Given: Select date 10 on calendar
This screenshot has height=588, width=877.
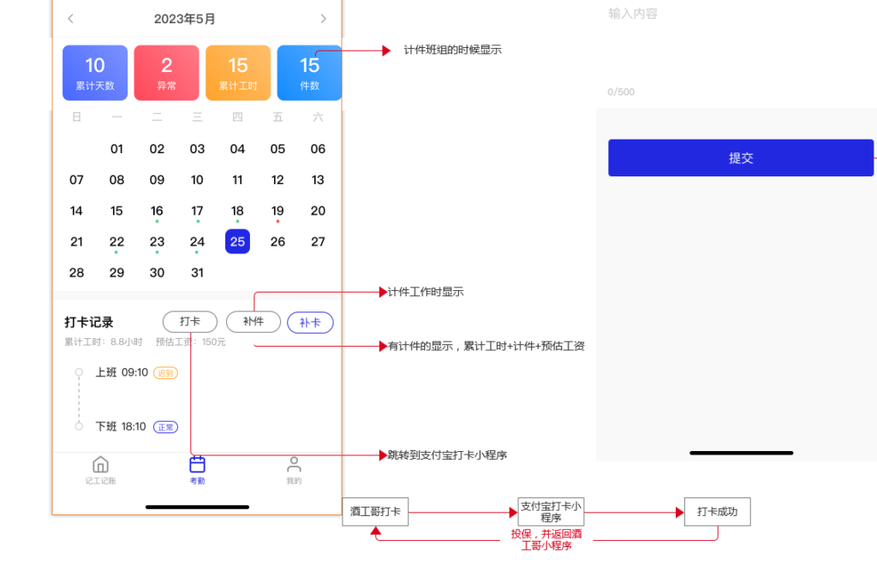Looking at the screenshot, I should click(198, 180).
